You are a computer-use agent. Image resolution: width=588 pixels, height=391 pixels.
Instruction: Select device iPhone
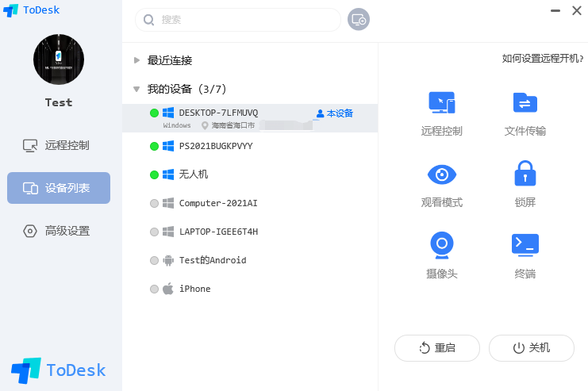coord(250,289)
